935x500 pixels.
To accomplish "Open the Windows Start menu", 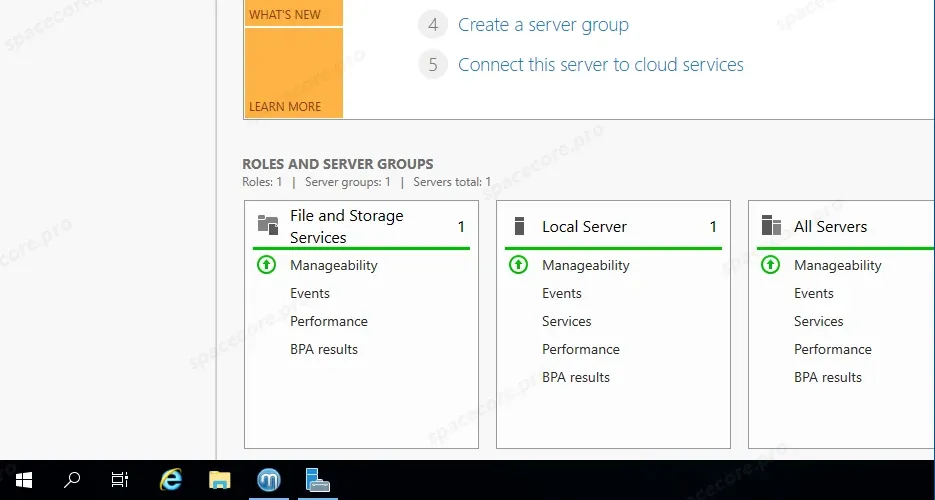I will pos(24,480).
